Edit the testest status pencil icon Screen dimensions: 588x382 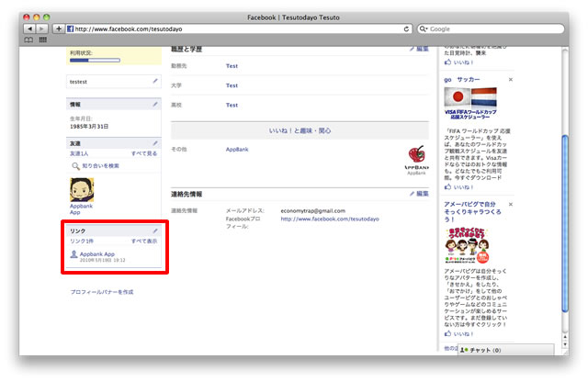(155, 81)
